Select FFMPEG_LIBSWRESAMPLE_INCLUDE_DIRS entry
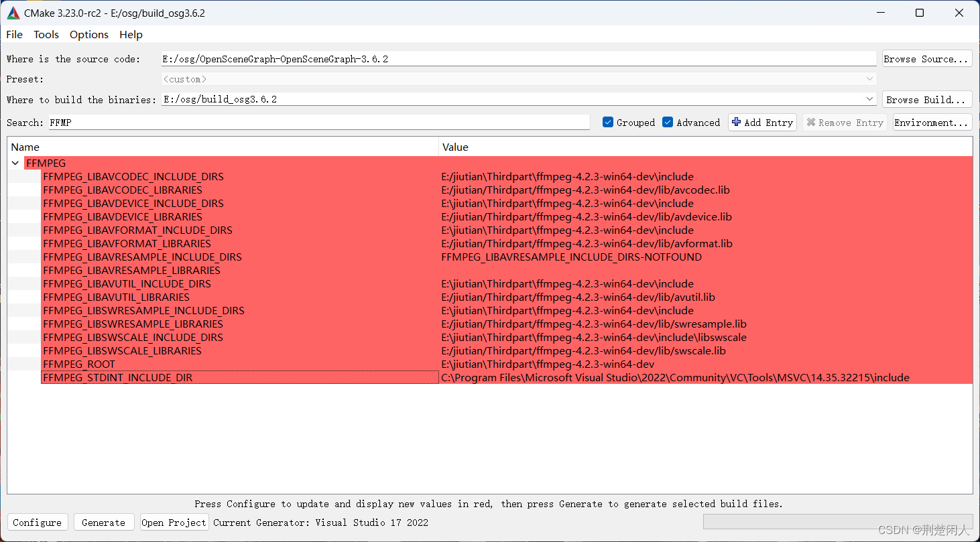 tap(143, 311)
